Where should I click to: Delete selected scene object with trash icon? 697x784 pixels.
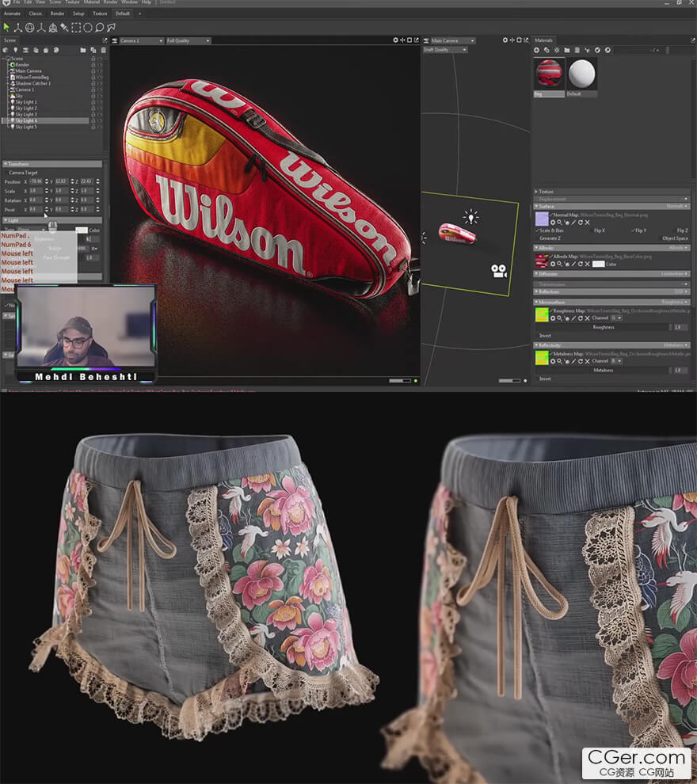tap(104, 50)
